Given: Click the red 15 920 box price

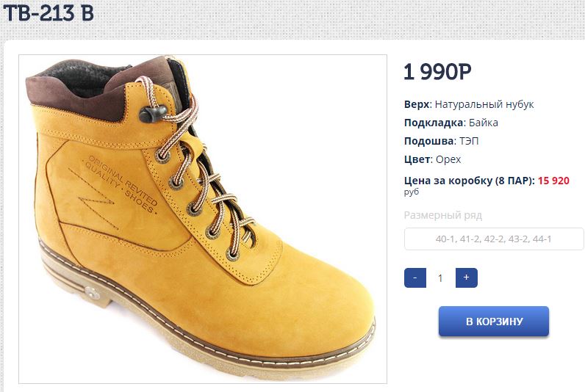Looking at the screenshot, I should [x=553, y=181].
